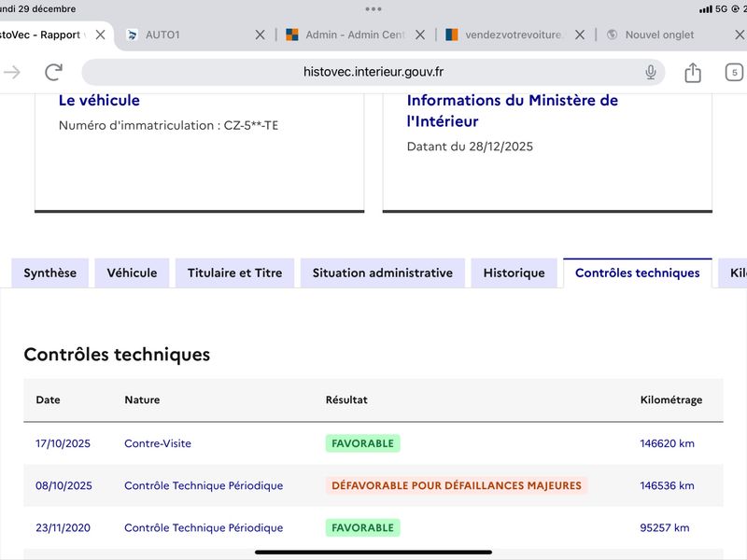Switch to the vendezvotrevoiture browser tab

coord(509,35)
